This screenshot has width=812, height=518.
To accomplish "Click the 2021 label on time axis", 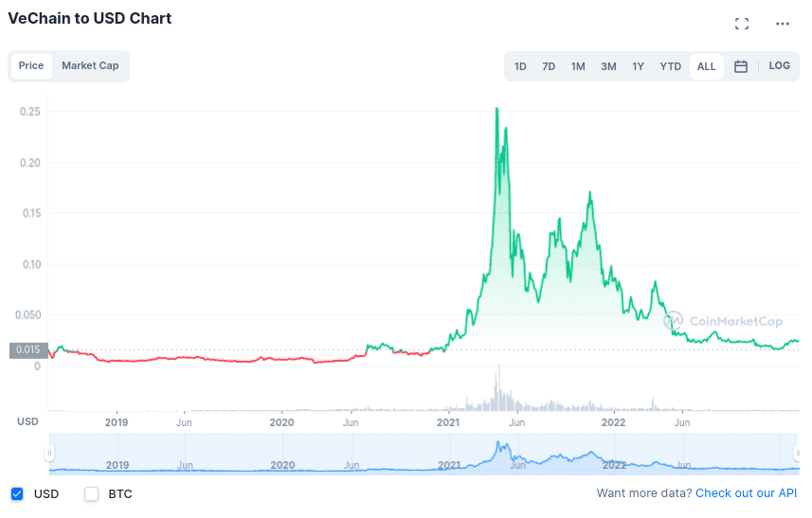I will pos(448,422).
